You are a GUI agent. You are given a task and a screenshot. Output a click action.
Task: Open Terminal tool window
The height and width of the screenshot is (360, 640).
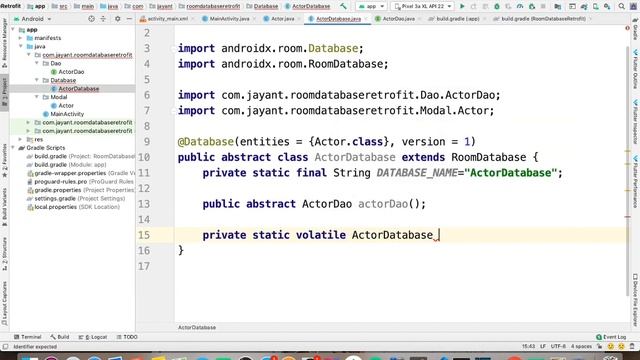click(27, 337)
